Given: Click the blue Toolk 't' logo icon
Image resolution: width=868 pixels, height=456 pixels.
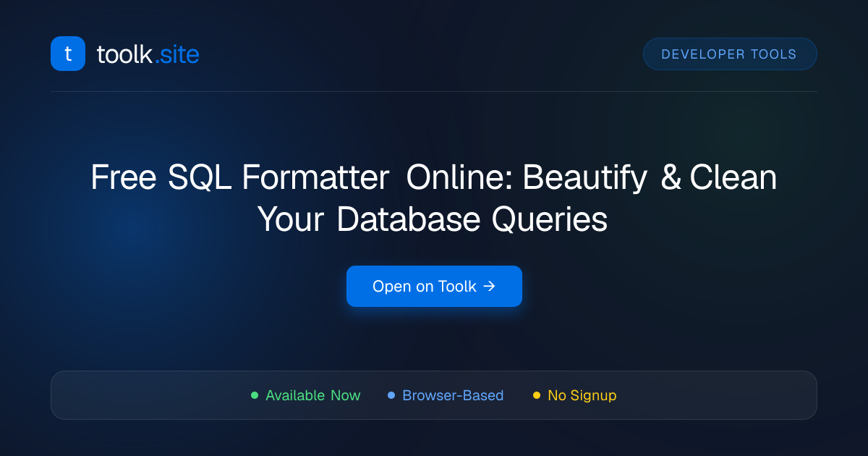Looking at the screenshot, I should pyautogui.click(x=68, y=54).
